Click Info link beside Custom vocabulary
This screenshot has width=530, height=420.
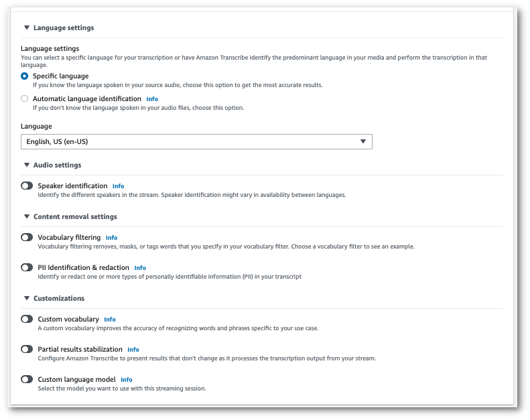[x=110, y=320]
